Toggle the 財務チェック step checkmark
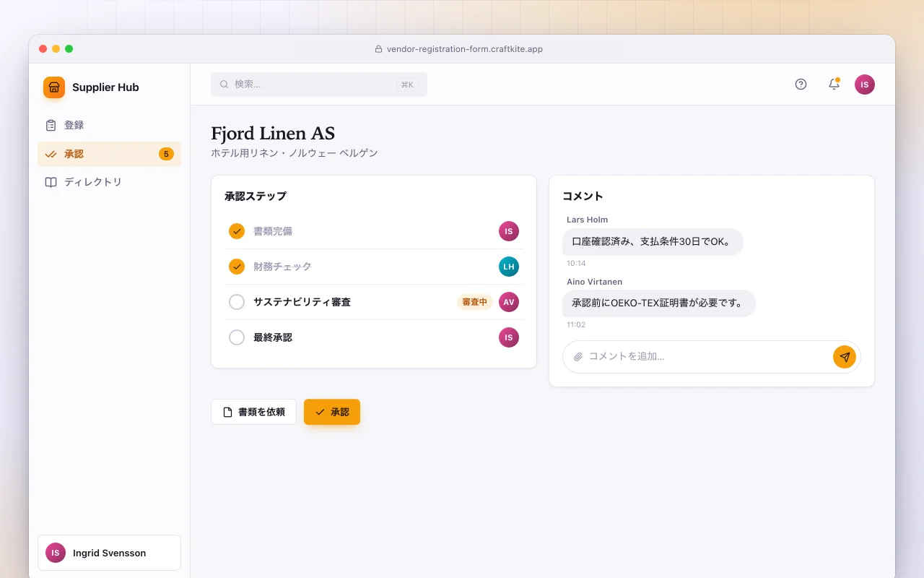Viewport: 924px width, 578px height. tap(237, 267)
